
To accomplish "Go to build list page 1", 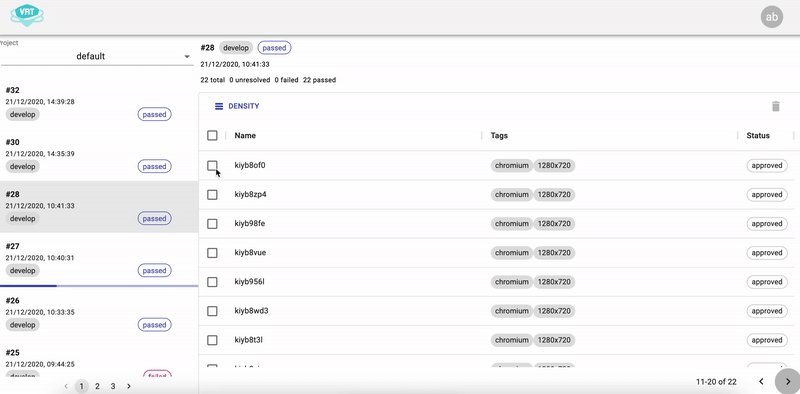I will click(x=82, y=386).
